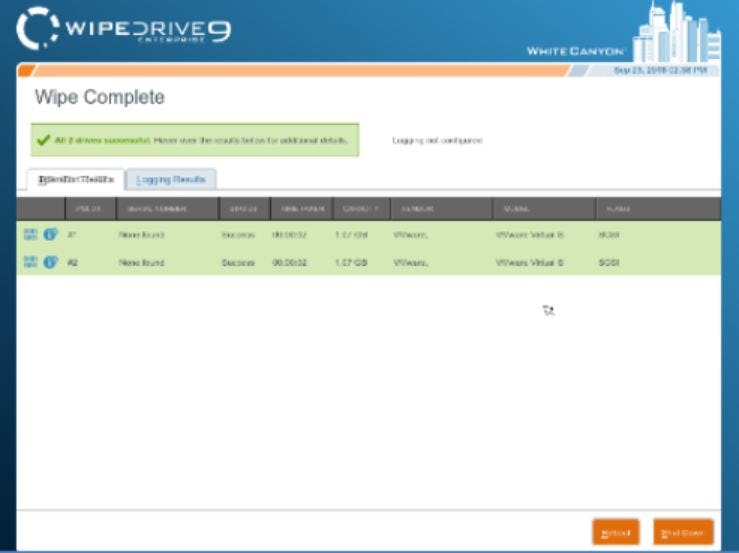Click disk ID "#2" cell

coord(72,263)
